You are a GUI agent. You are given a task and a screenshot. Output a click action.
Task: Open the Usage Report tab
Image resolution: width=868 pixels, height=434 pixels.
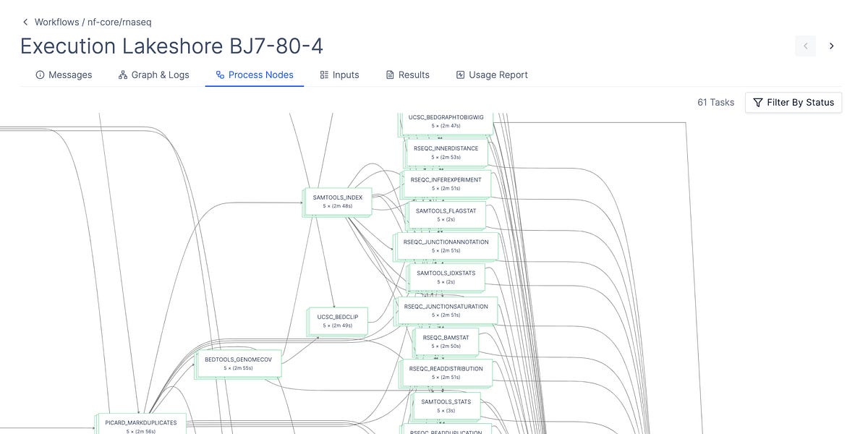[492, 75]
